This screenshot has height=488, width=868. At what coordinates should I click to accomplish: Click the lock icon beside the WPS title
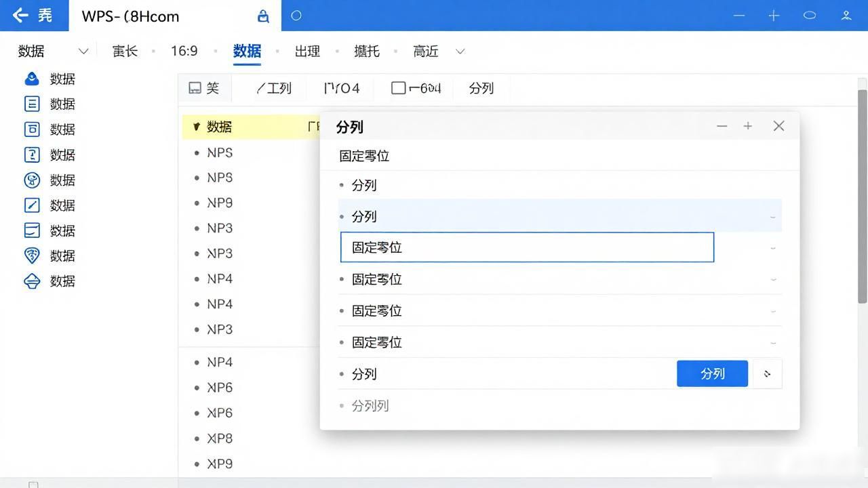click(x=263, y=16)
